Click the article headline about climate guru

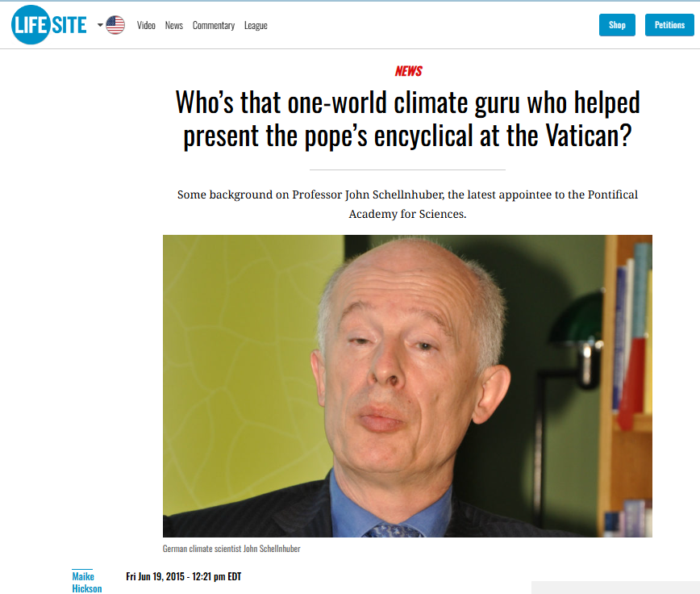(x=407, y=119)
